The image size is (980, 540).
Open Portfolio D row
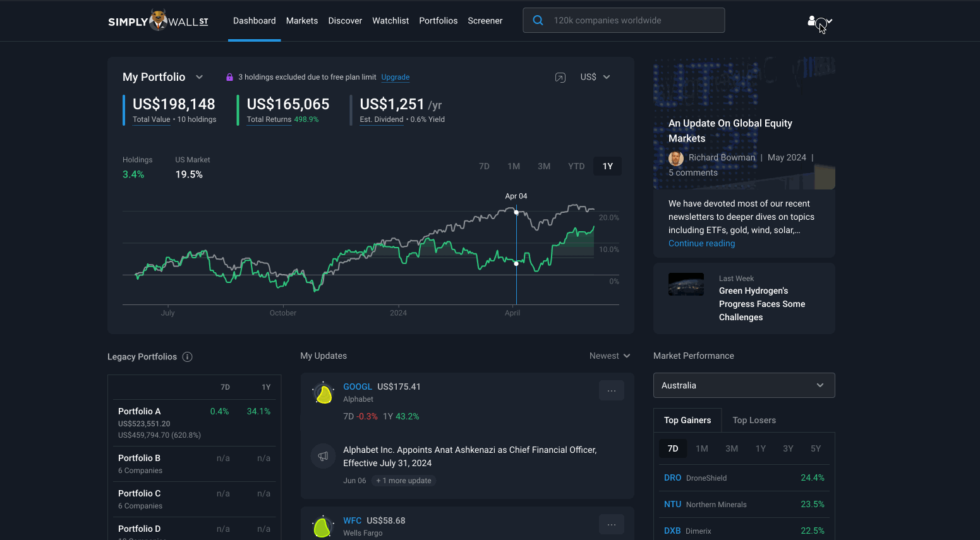coord(195,529)
